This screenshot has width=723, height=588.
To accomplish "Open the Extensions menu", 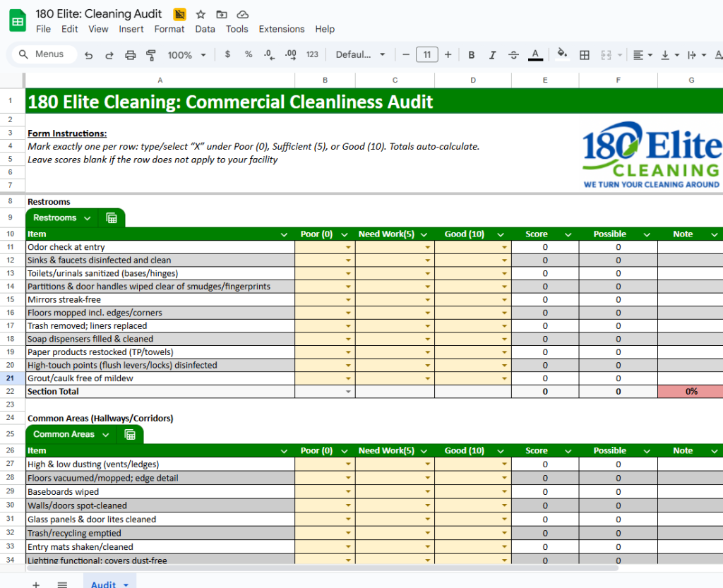I will click(x=282, y=29).
